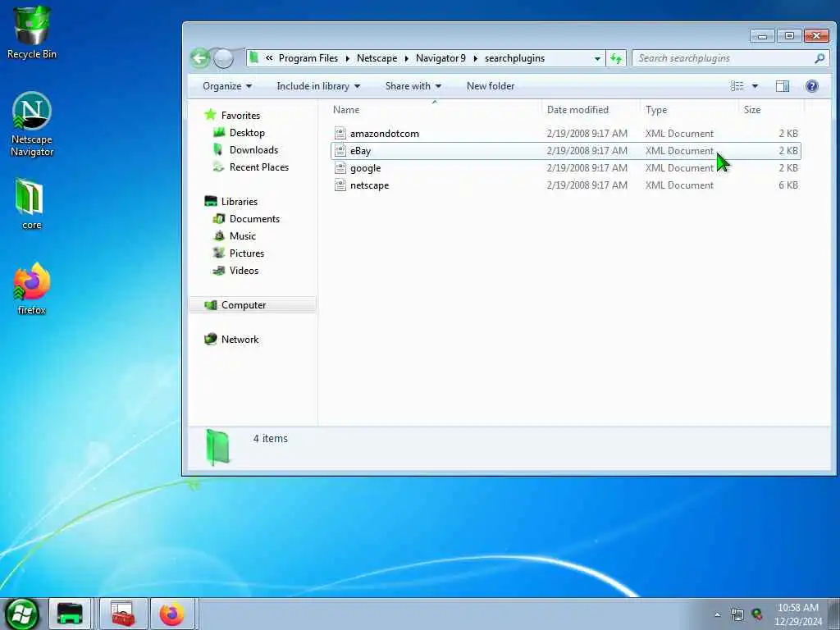
Task: Sort by the Date modified column
Action: (x=591, y=109)
